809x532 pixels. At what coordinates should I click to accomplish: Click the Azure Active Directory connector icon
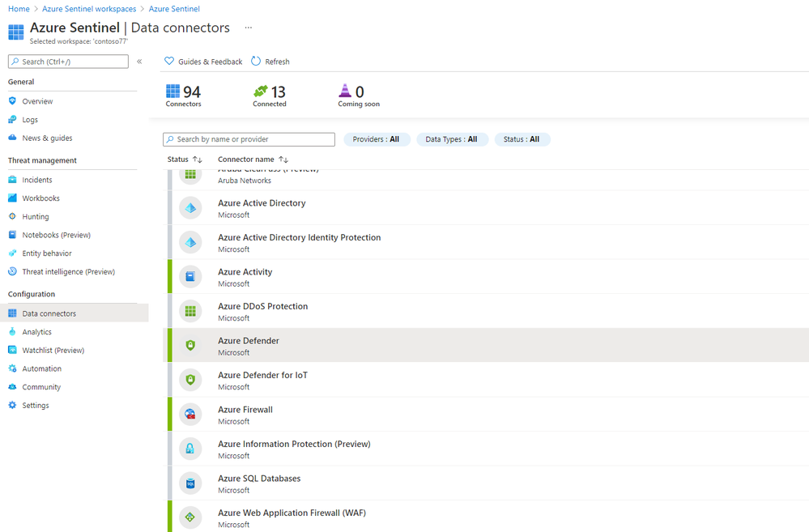tap(190, 208)
